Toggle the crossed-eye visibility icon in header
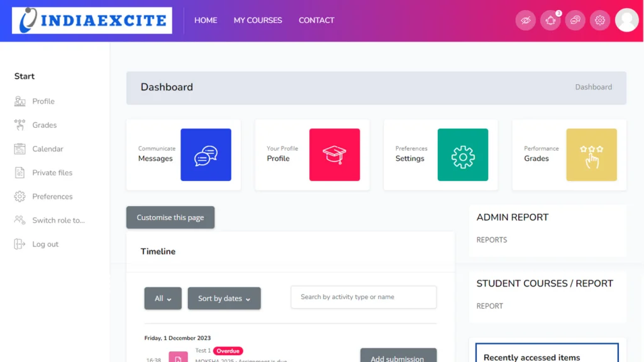The height and width of the screenshot is (362, 644). [525, 20]
